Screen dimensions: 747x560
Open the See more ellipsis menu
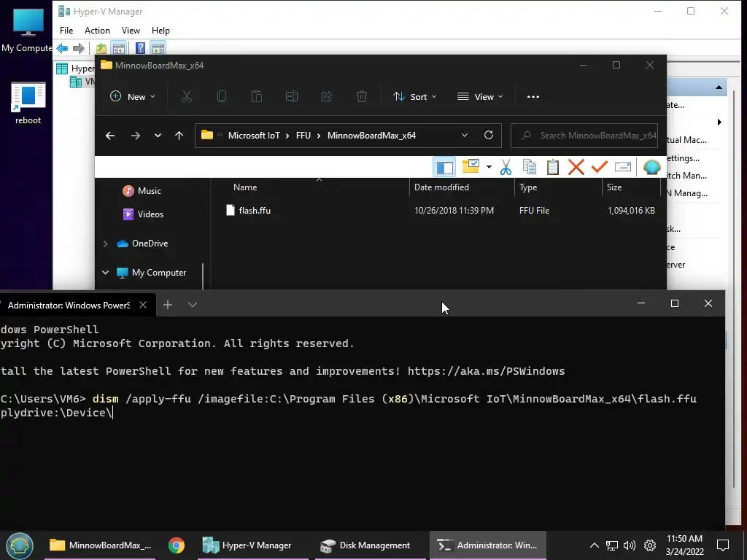(533, 97)
